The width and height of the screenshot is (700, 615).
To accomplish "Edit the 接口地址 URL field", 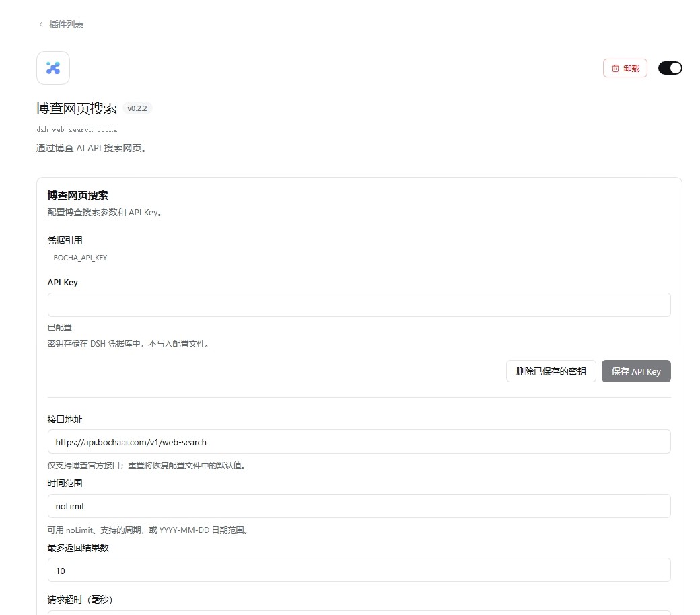I will point(359,442).
